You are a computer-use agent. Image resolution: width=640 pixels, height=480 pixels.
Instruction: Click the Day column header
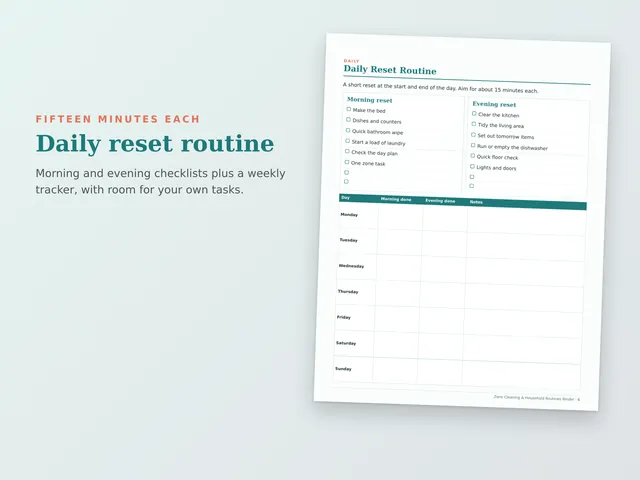point(345,198)
